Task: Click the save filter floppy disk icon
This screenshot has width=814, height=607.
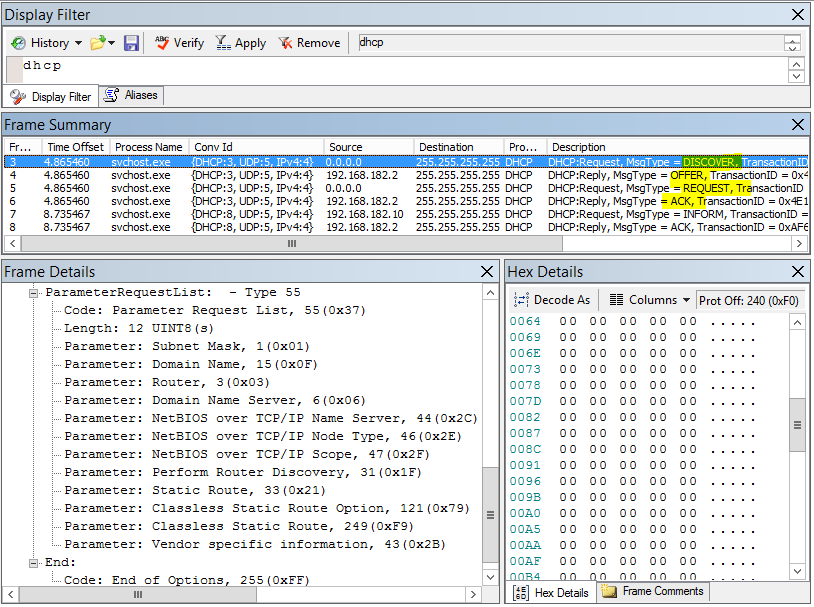Action: point(131,43)
